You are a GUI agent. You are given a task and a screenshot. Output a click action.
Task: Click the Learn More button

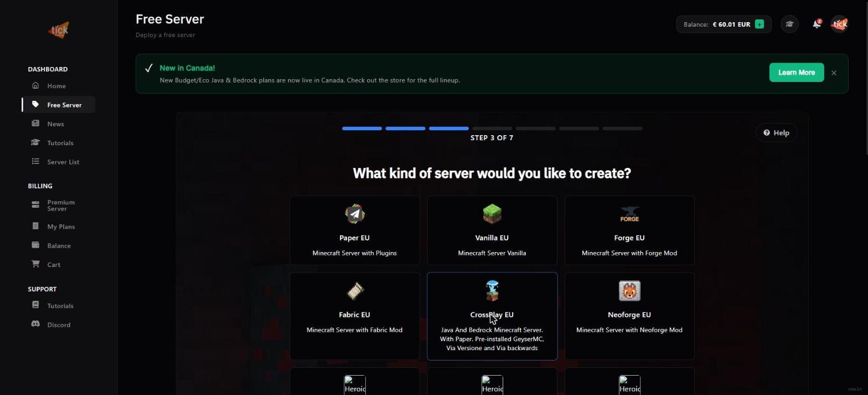(796, 73)
